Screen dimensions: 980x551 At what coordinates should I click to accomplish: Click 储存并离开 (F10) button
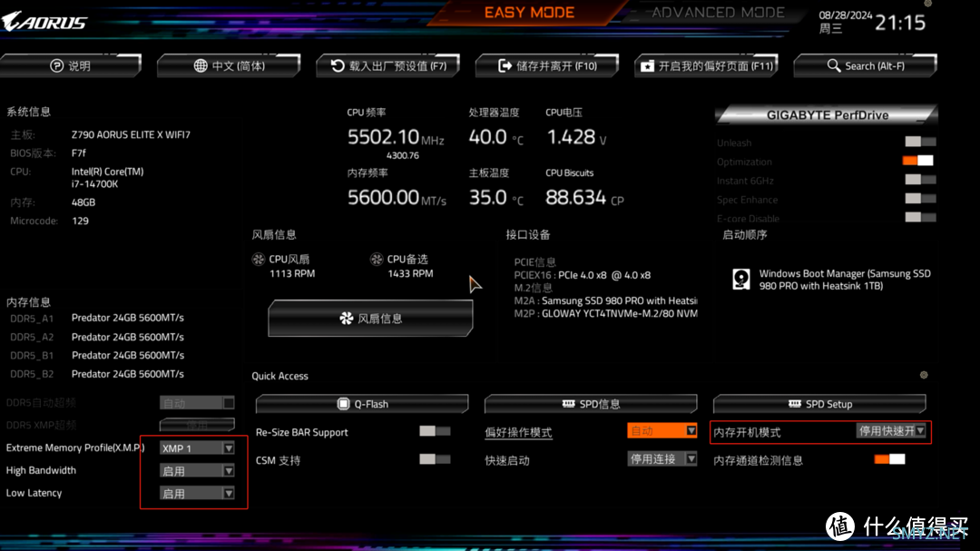click(547, 65)
